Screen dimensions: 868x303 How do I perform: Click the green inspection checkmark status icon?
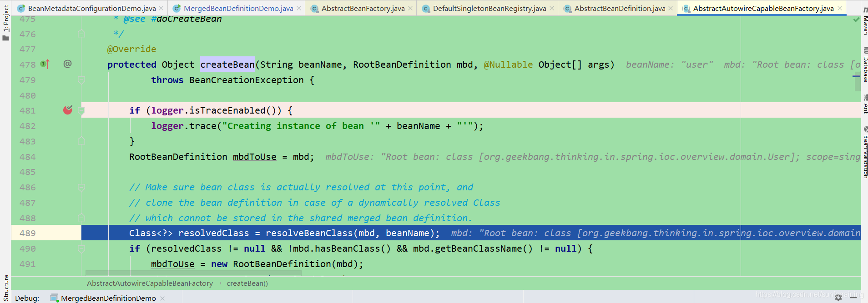857,20
